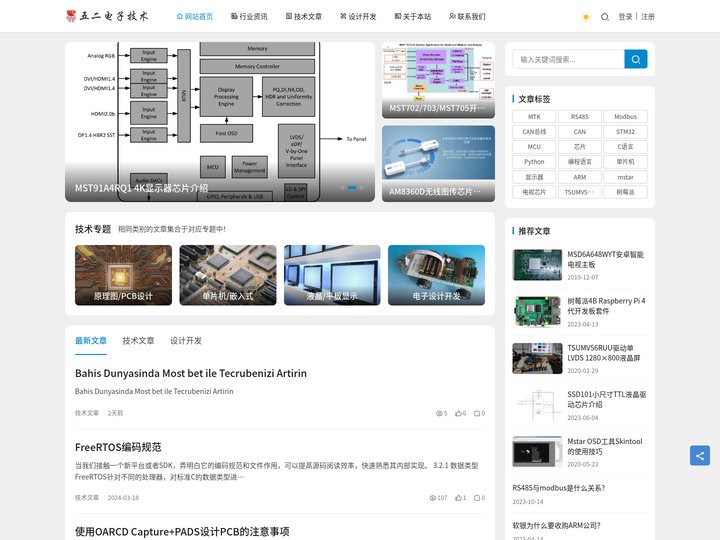This screenshot has width=720, height=540.
Task: Click the Python tag
Action: coord(534,162)
